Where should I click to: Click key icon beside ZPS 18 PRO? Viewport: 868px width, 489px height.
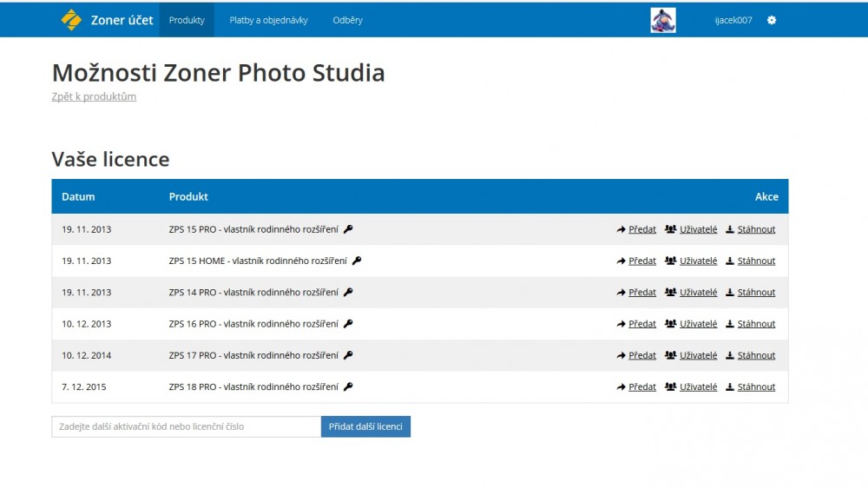(x=348, y=387)
